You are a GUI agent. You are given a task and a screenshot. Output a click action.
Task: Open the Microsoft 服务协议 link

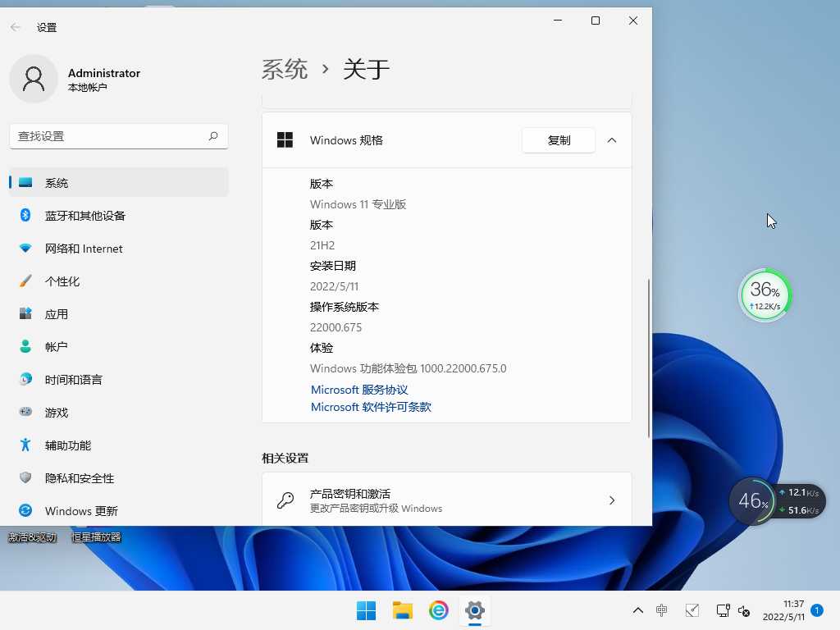[359, 390]
